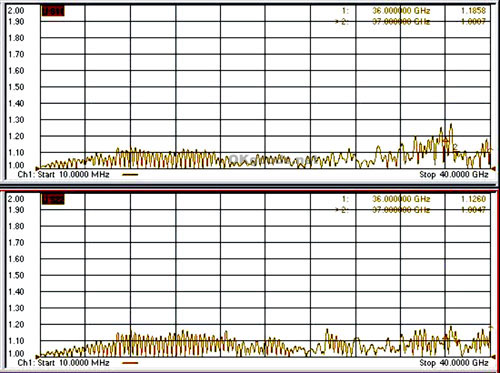The width and height of the screenshot is (500, 373).
Task: Select lower plot's active marker 2 readout row
Action: (410, 210)
